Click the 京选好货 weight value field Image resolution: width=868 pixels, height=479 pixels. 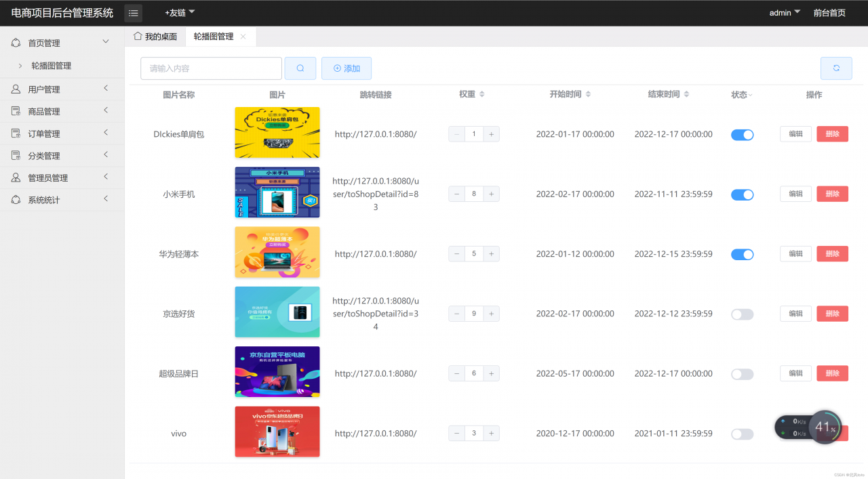(x=474, y=314)
